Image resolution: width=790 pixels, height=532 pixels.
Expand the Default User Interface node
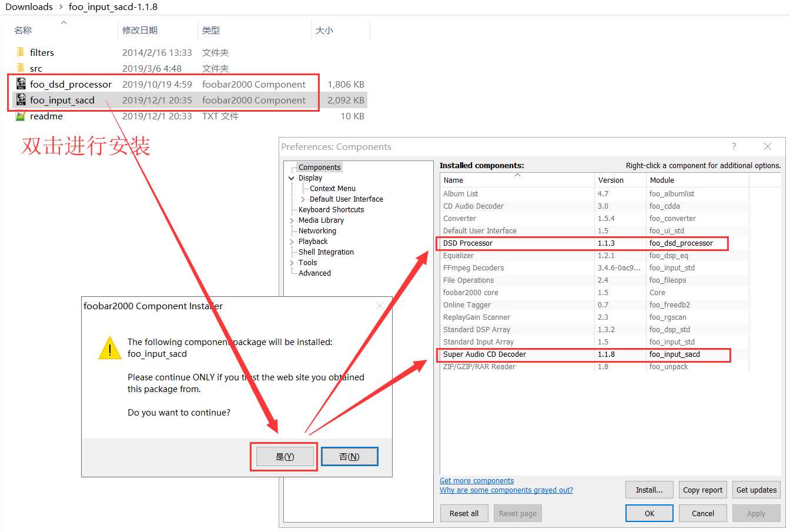(x=303, y=199)
